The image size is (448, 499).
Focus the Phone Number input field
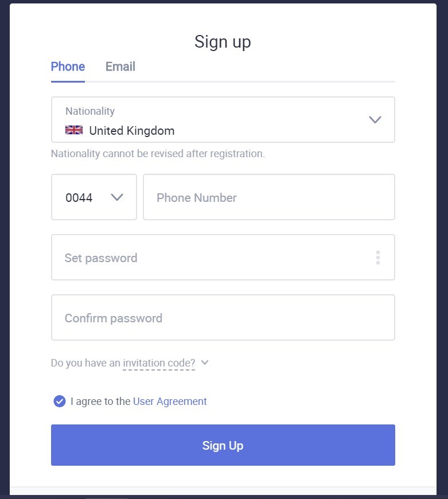pos(269,197)
